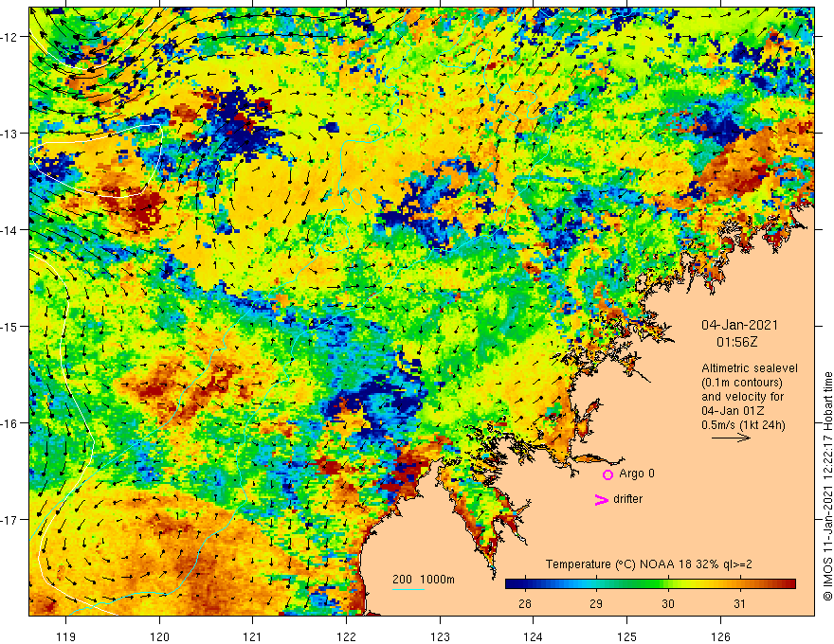Click the longitude axis label 126

coord(720,636)
